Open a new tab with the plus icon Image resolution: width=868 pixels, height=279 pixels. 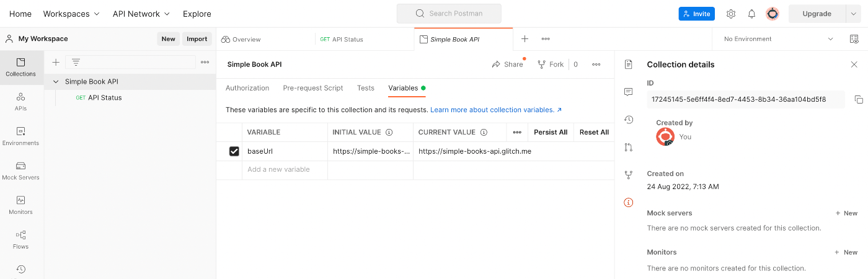(525, 38)
